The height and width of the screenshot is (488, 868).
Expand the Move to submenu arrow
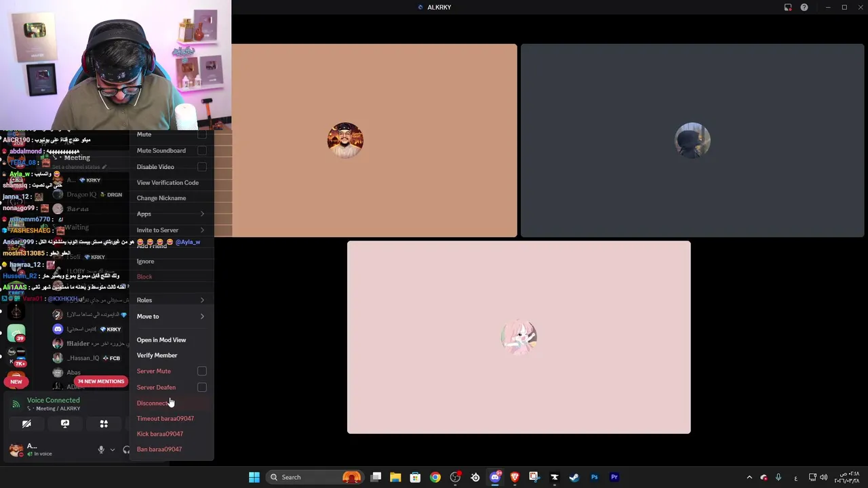click(202, 317)
